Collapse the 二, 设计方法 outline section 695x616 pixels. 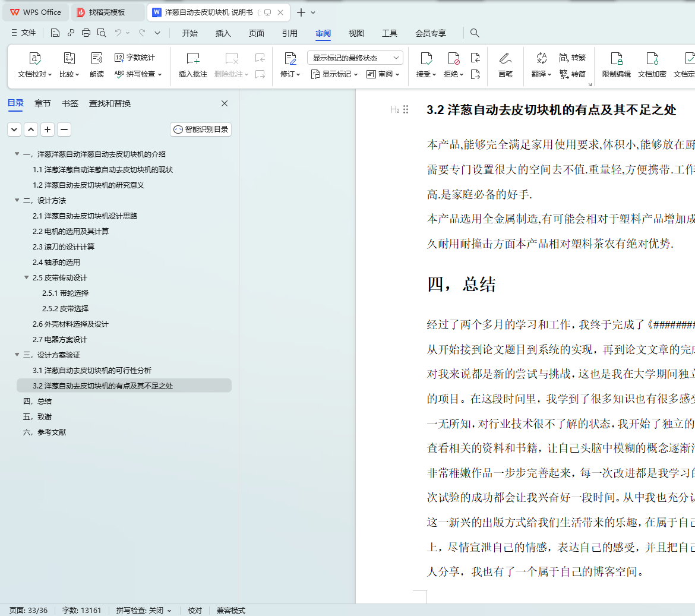click(x=17, y=200)
